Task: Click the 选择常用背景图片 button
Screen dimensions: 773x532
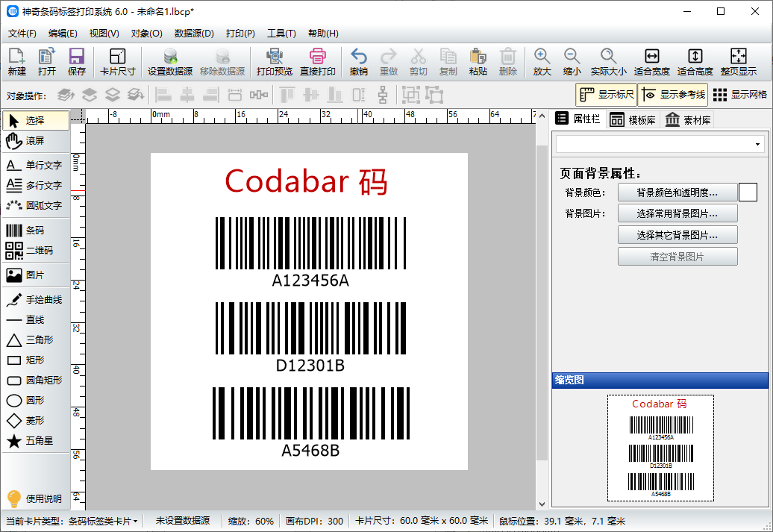Action: [x=677, y=213]
